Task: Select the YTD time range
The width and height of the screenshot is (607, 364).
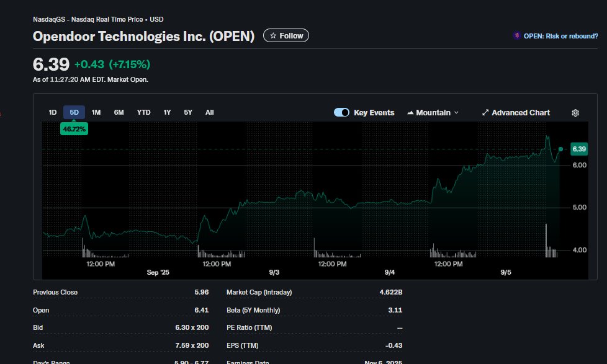Action: (143, 112)
